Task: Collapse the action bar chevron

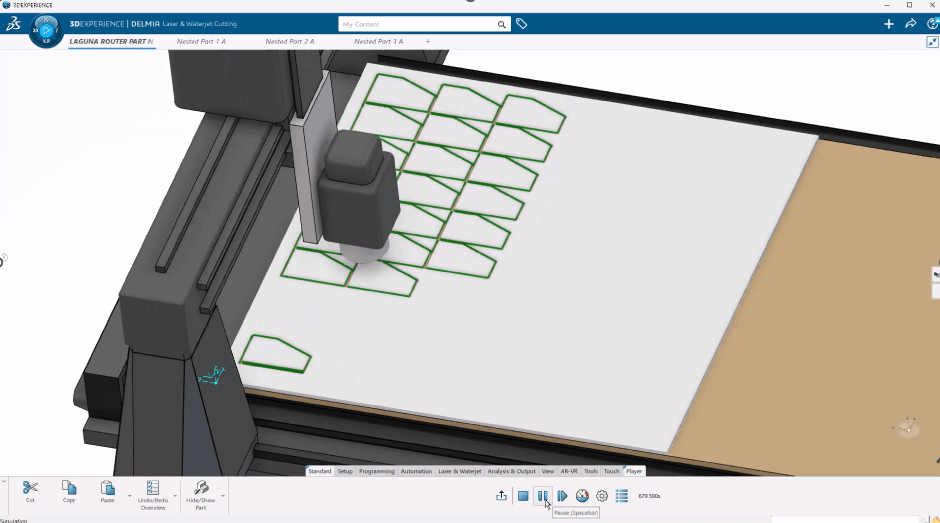Action: pos(4,481)
